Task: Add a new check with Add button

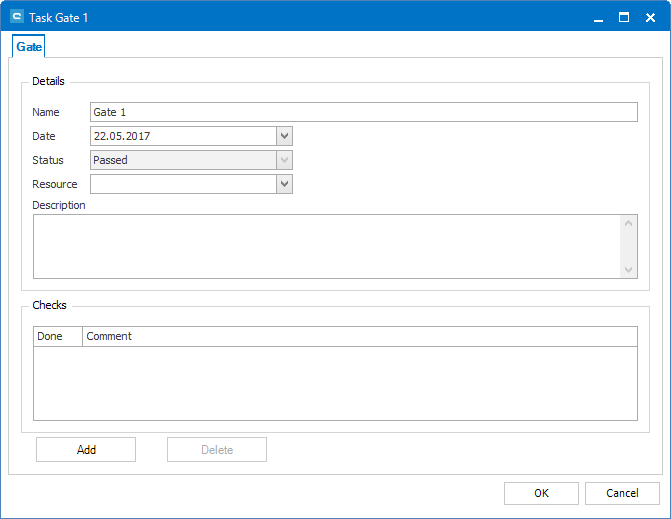Action: [x=86, y=450]
